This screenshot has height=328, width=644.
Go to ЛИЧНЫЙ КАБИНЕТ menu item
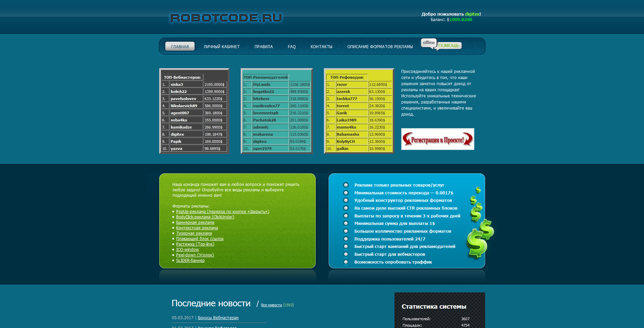tap(221, 47)
